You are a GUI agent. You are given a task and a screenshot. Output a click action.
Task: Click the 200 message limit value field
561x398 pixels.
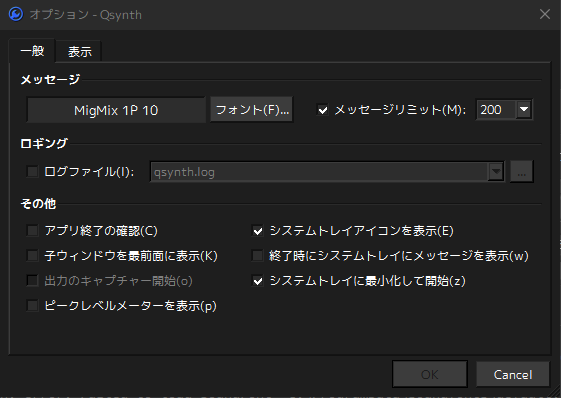(496, 110)
